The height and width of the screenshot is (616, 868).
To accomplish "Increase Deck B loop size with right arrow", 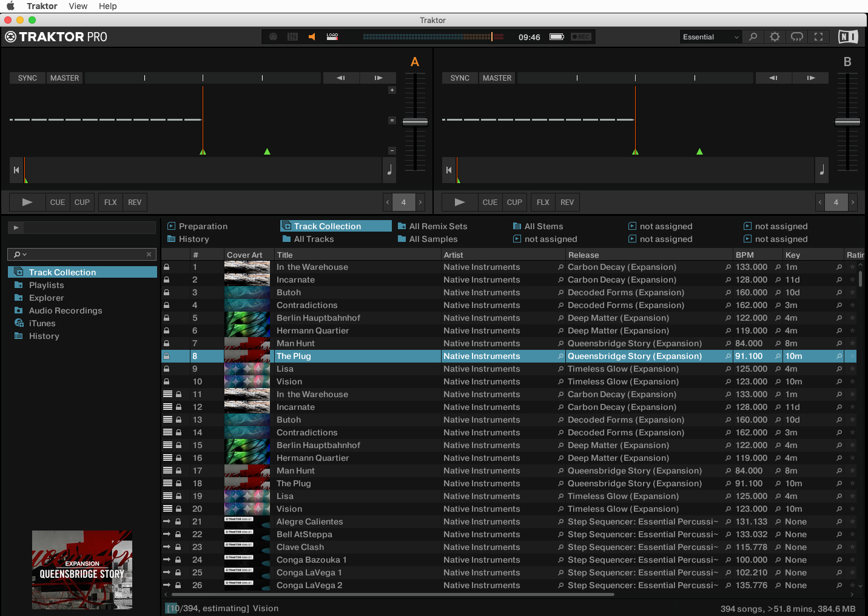I will pyautogui.click(x=852, y=203).
